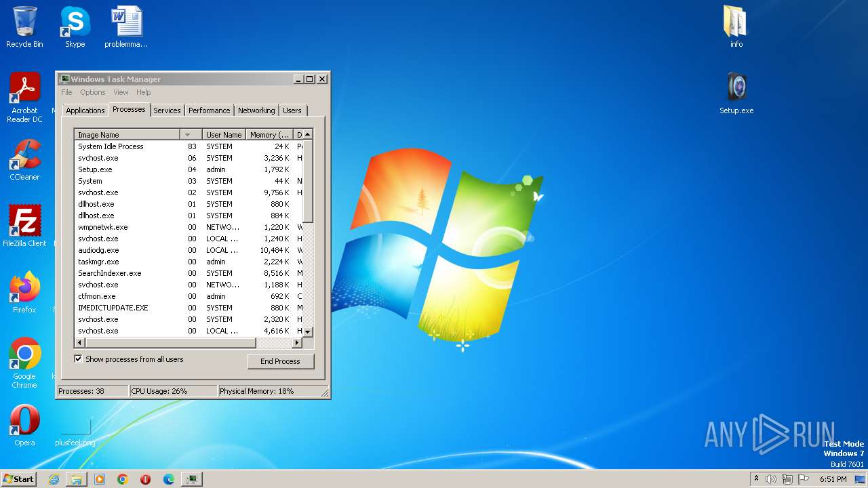Open the View menu
Viewport: 868px width, 488px height.
click(121, 92)
